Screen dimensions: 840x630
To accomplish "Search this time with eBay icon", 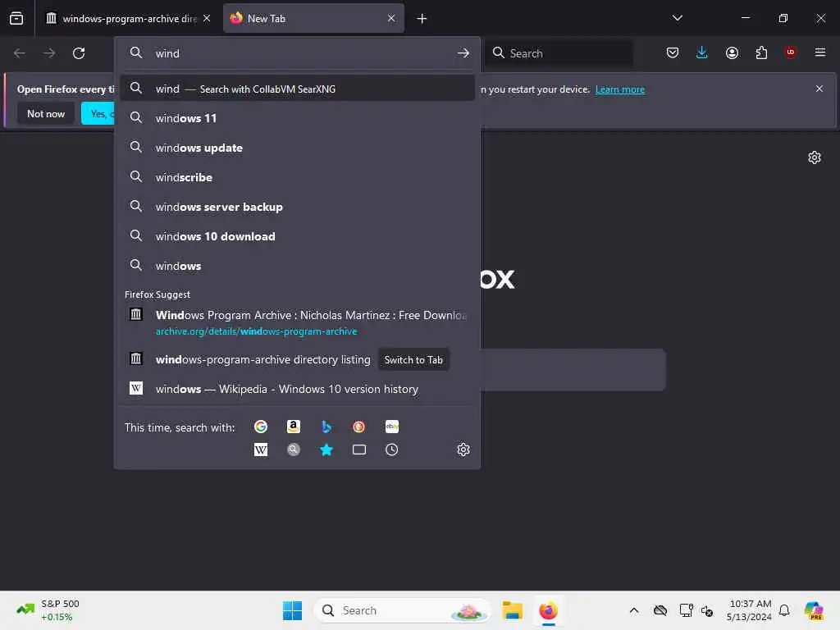I will point(392,427).
